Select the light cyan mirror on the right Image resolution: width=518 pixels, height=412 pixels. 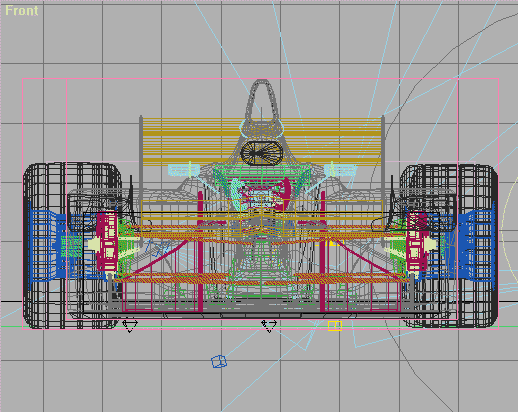340,170
